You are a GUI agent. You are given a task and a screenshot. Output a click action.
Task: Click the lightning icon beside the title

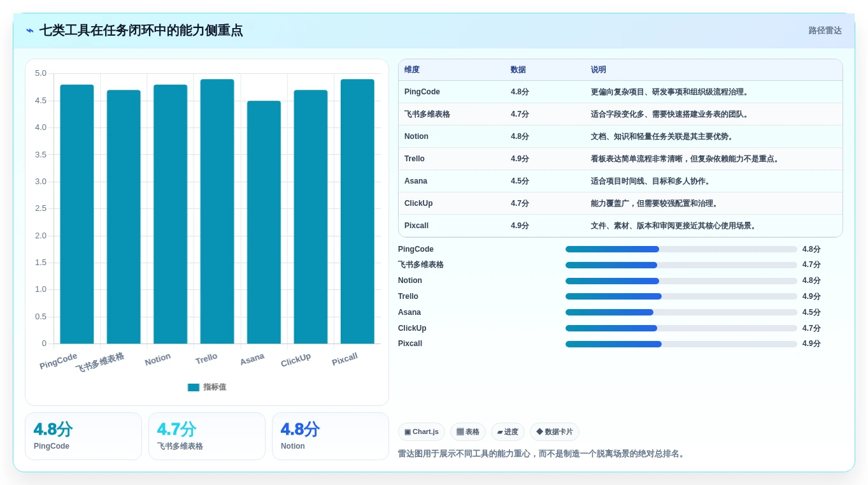29,31
